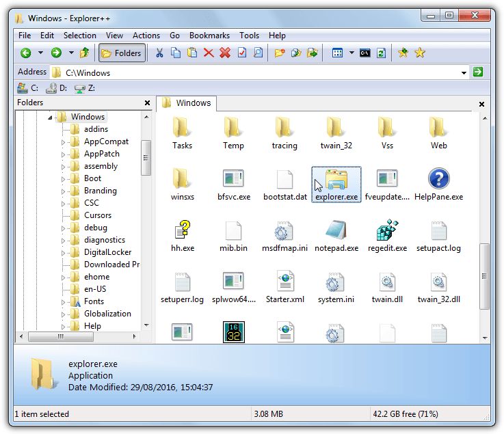Open the File menu
Image resolution: width=504 pixels, height=434 pixels.
(x=25, y=36)
